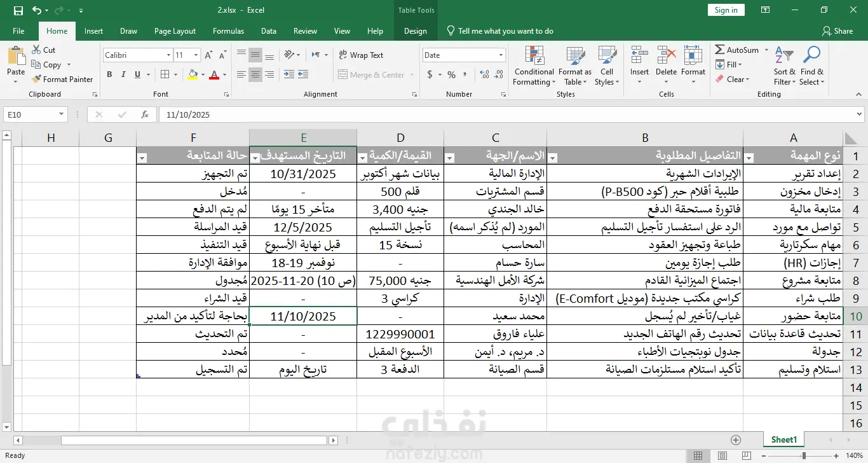Select the Sheet1 tab
Screen dimensions: 868x463
(783, 439)
